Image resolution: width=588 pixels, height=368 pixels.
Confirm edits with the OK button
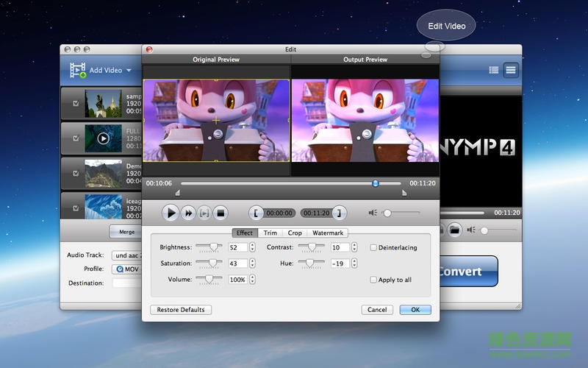click(x=415, y=310)
